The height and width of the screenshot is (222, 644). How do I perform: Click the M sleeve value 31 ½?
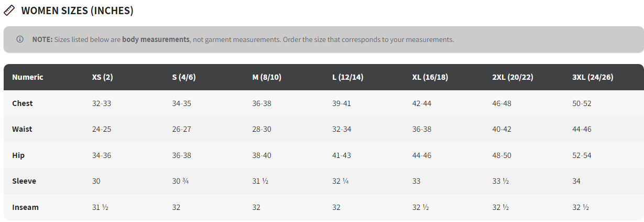[x=260, y=181]
